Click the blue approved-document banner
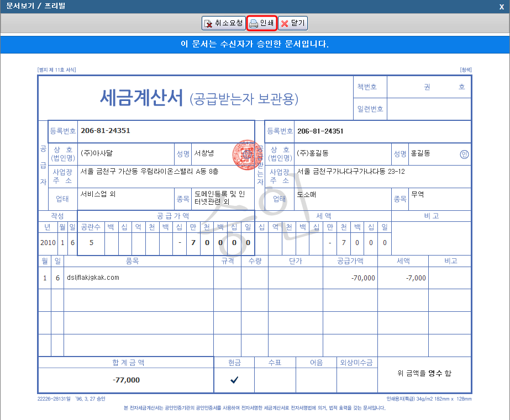The height and width of the screenshot is (420, 510). coord(255,44)
